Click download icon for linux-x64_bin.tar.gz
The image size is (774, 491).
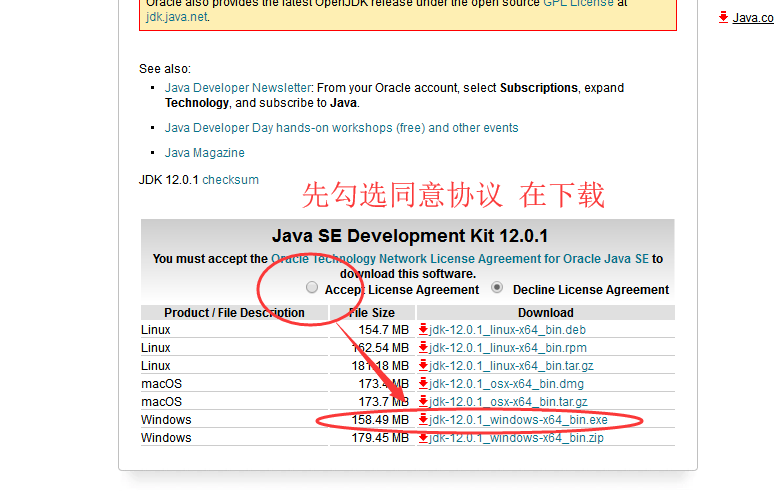coord(423,365)
